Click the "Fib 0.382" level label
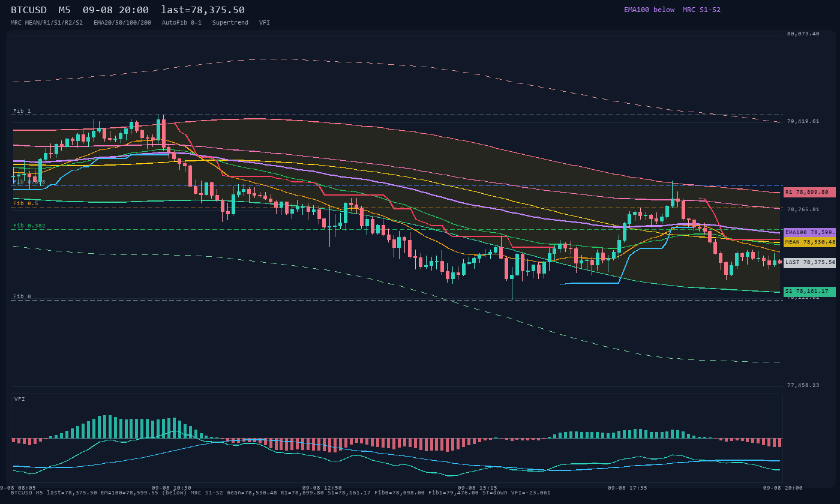 [29, 226]
